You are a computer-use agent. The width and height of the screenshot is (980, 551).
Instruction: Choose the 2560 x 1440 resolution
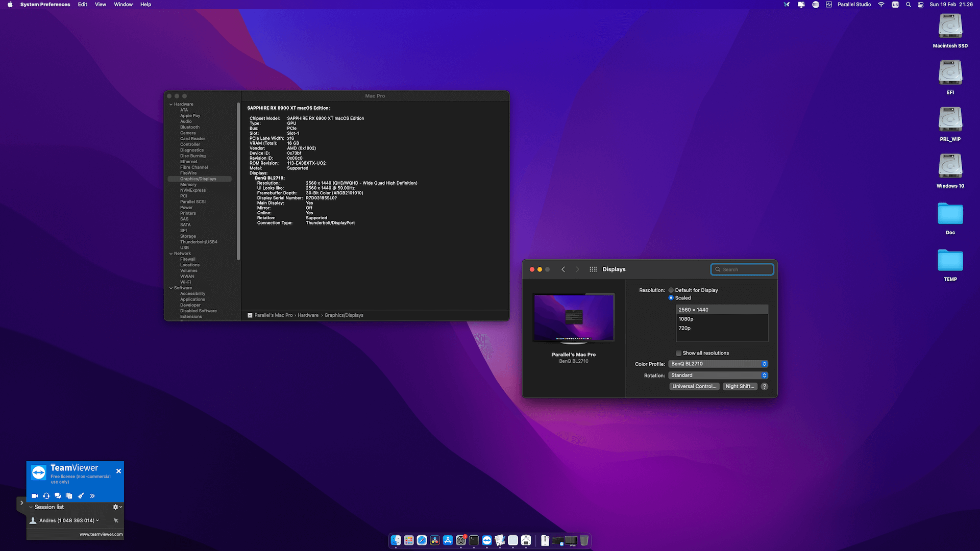coord(722,310)
